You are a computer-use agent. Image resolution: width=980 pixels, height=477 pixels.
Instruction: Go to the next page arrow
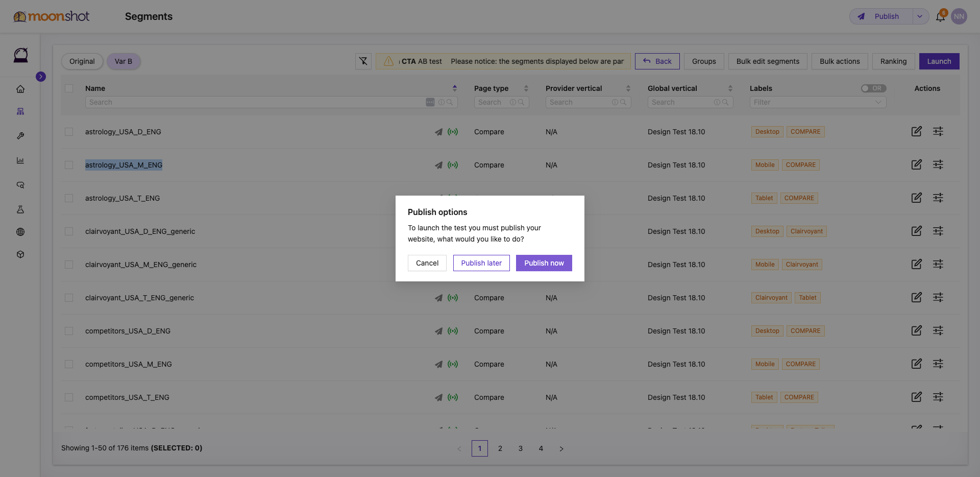coord(561,448)
